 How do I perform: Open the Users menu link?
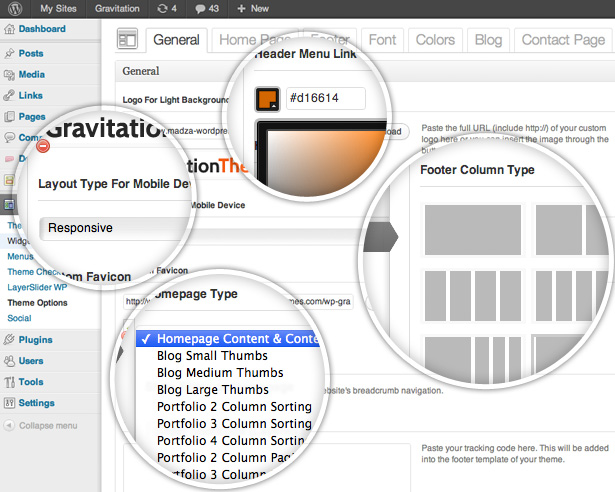tap(31, 361)
